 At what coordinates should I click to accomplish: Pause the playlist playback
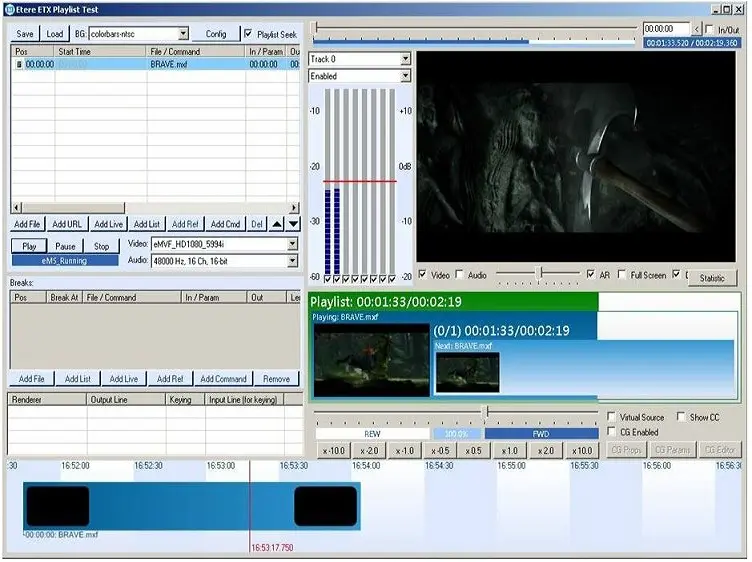65,246
